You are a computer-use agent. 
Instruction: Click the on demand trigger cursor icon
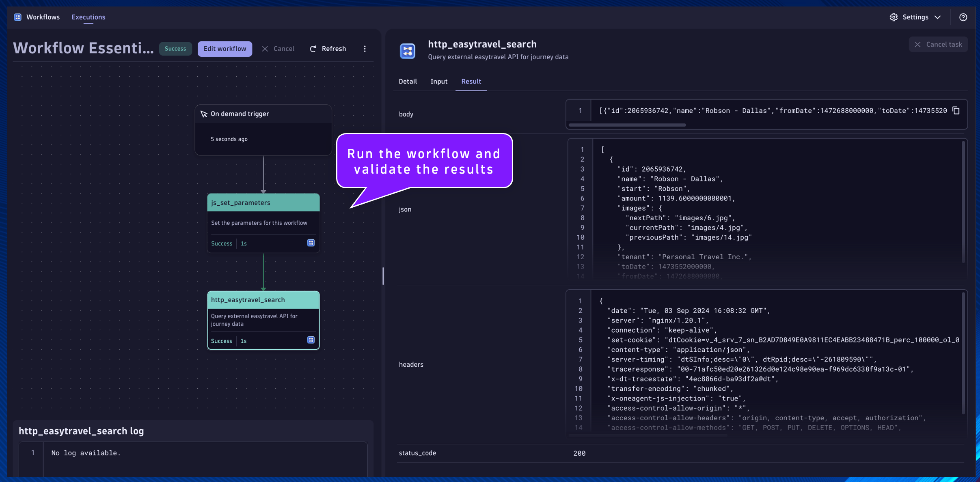coord(204,114)
